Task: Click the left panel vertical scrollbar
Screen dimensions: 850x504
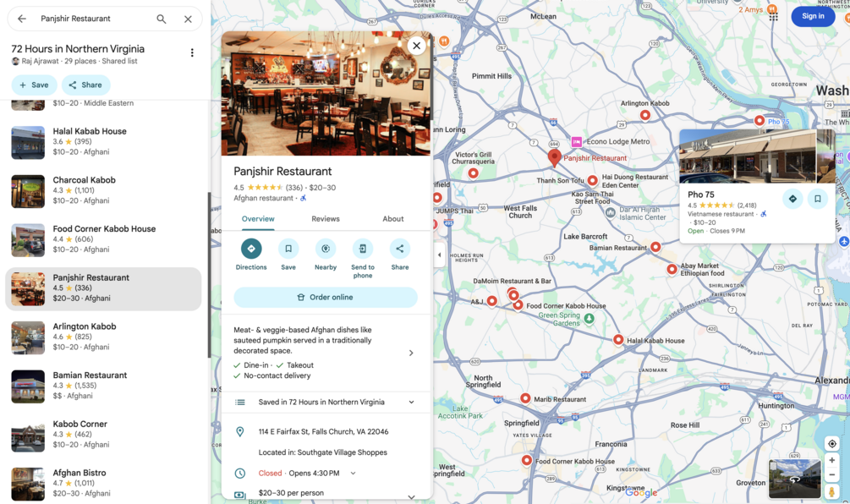Action: click(x=209, y=274)
